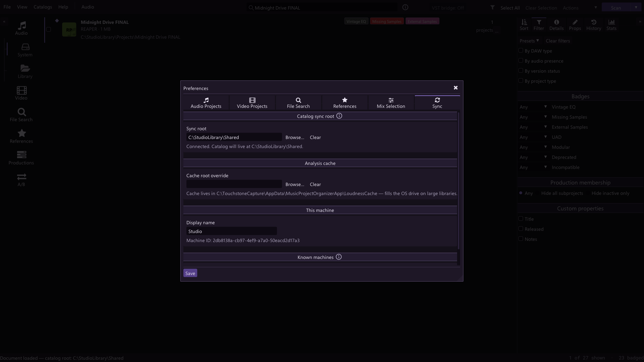The width and height of the screenshot is (644, 362).
Task: Click the funnel filter icon in top toolbar
Action: [492, 8]
